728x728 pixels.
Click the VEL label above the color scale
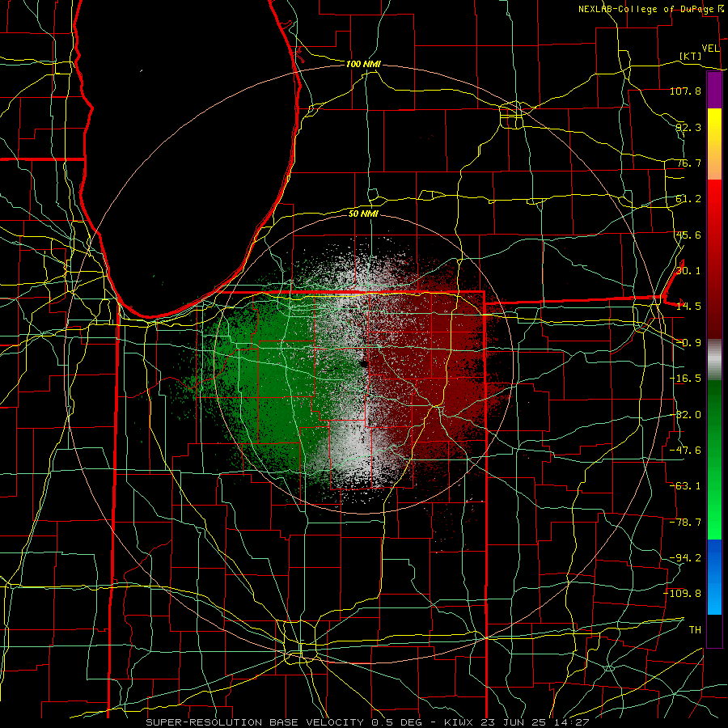coord(710,49)
